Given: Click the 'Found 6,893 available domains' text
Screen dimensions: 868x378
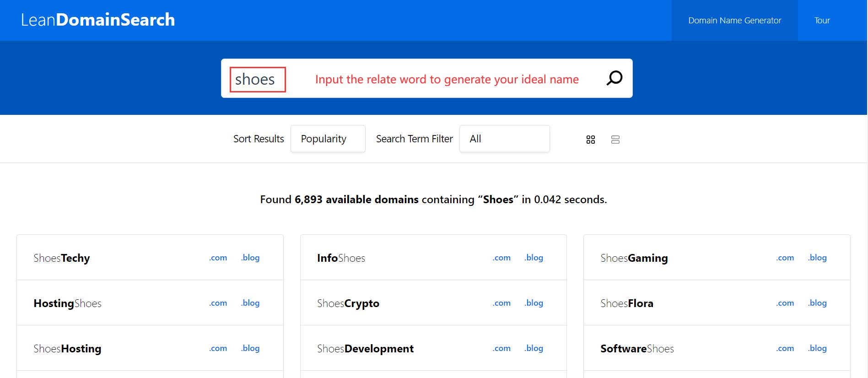Looking at the screenshot, I should pos(340,200).
